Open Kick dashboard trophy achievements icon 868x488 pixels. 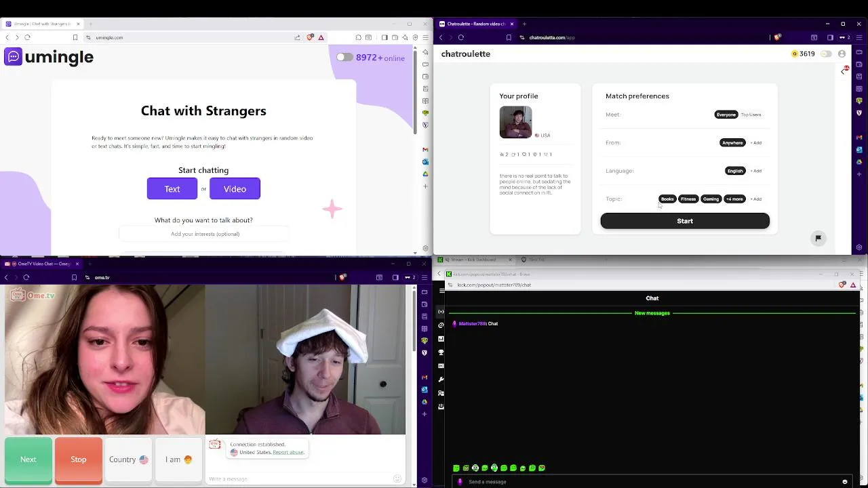[441, 352]
